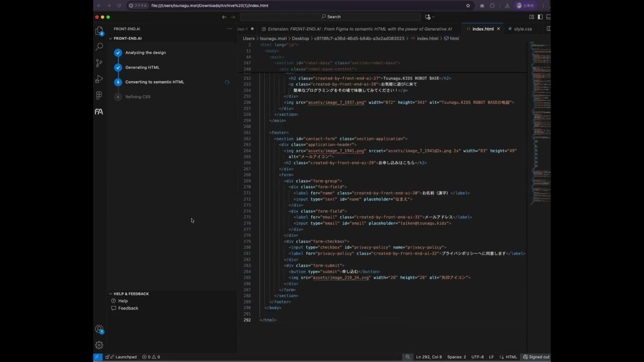Click the VS Code Search command box

[x=330, y=17]
